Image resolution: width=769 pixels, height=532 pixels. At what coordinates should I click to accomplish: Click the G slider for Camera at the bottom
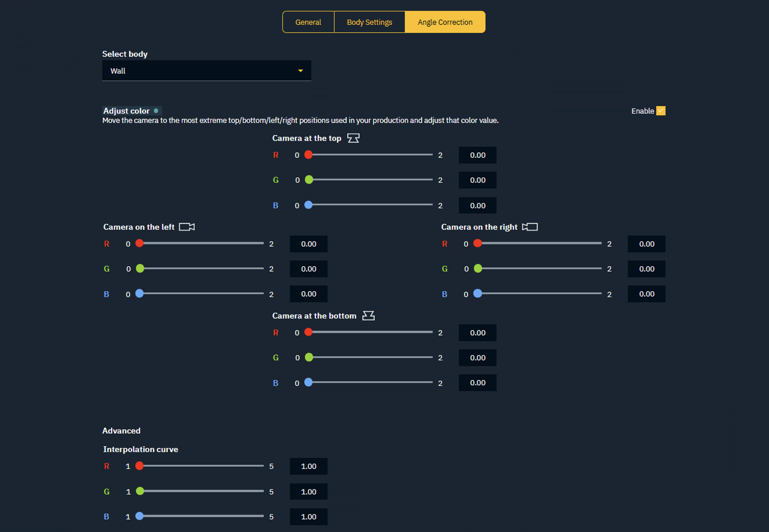[369, 357]
